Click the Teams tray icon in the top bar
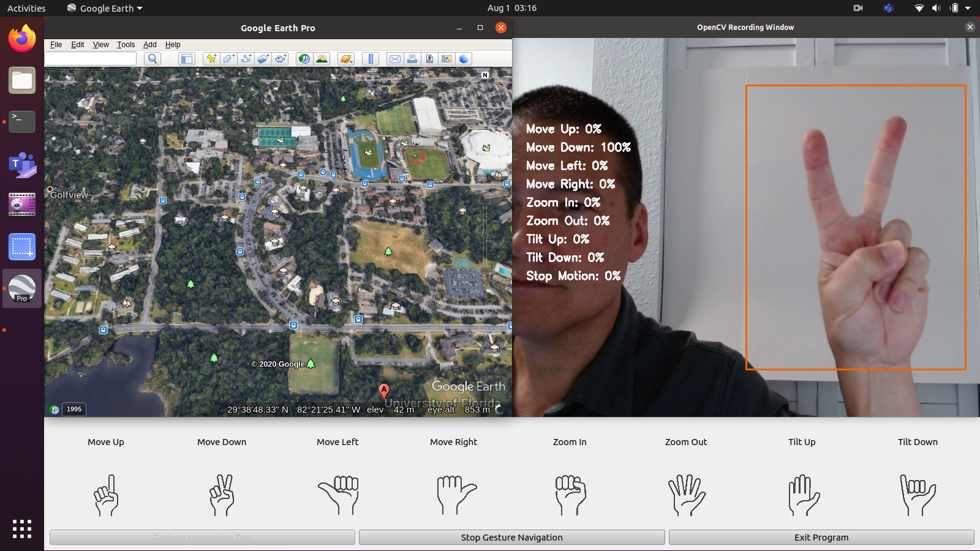980x551 pixels. click(889, 8)
